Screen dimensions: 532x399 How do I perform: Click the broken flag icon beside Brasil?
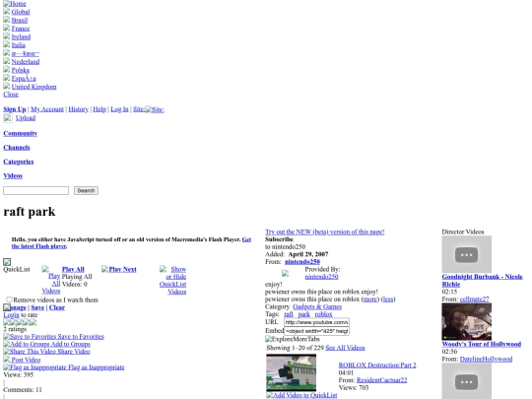(7, 20)
